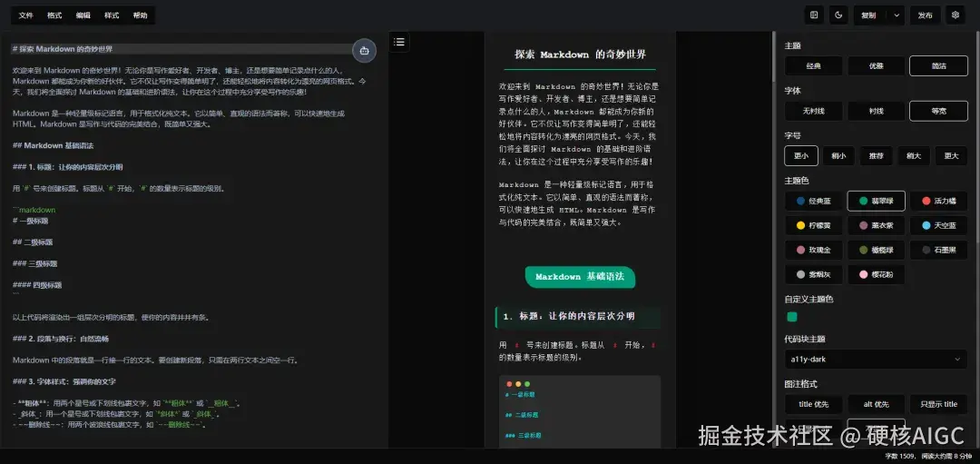Pick the 石墨黑 theme color
The height and width of the screenshot is (464, 980).
coord(938,250)
